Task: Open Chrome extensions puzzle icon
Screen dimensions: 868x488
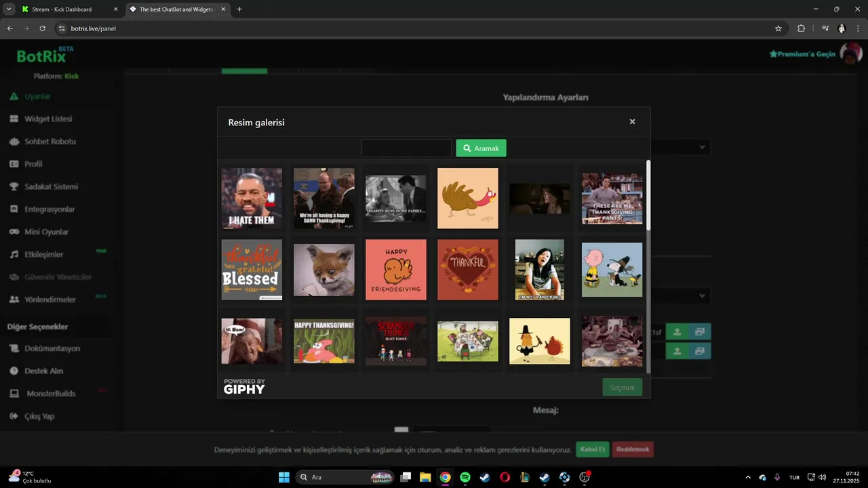Action: pos(802,28)
